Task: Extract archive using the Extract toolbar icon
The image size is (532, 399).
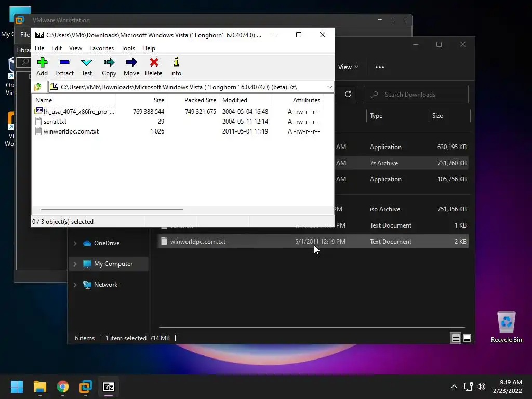Action: 64,66
